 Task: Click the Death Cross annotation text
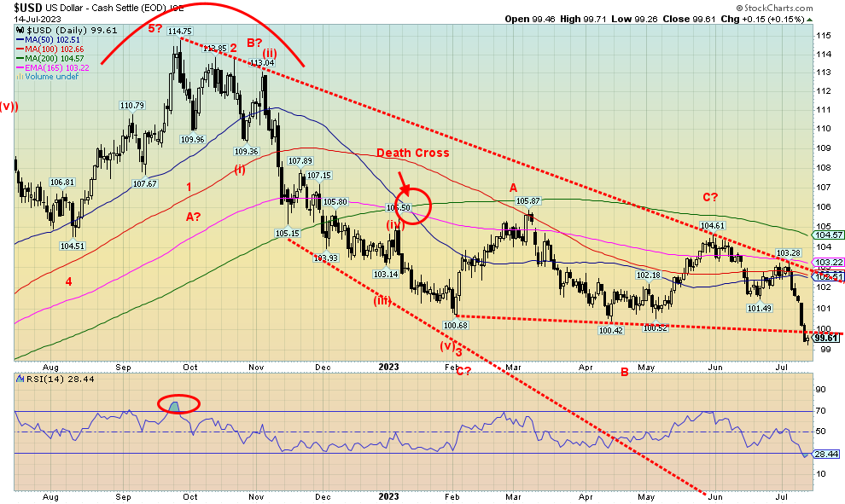coord(414,153)
